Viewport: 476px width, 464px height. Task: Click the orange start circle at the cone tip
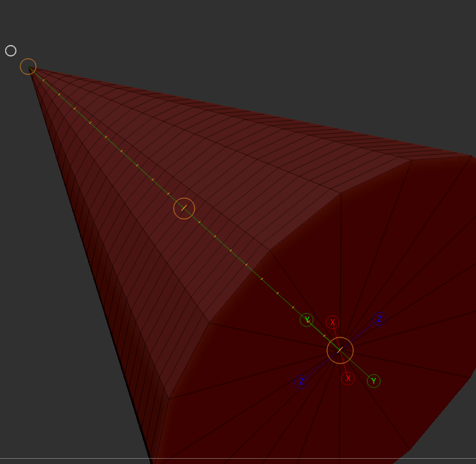(28, 67)
